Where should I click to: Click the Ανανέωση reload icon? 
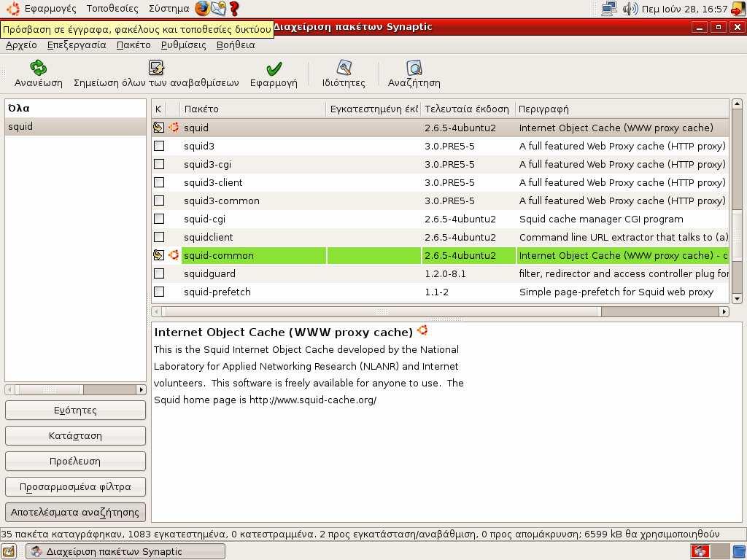[x=38, y=68]
